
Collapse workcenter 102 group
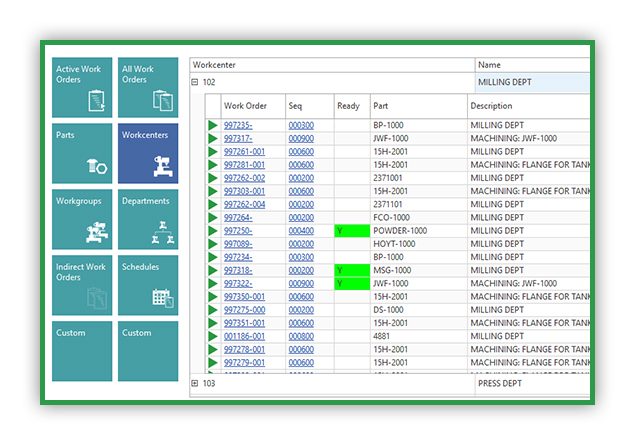point(196,83)
